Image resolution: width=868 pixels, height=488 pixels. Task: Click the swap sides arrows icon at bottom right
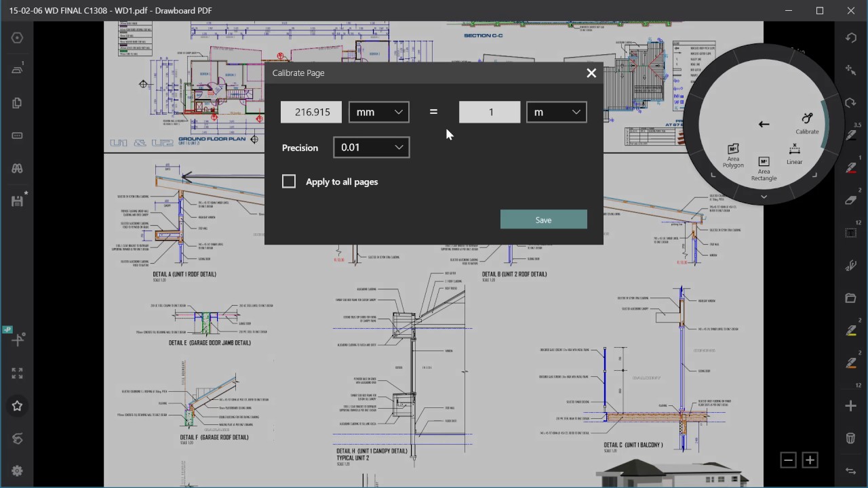[x=851, y=471]
